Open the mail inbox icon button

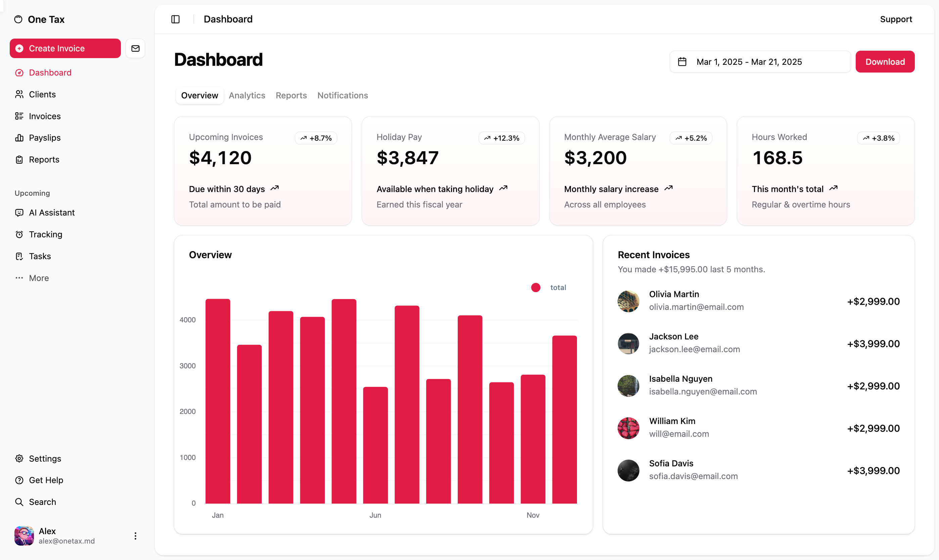pyautogui.click(x=135, y=48)
